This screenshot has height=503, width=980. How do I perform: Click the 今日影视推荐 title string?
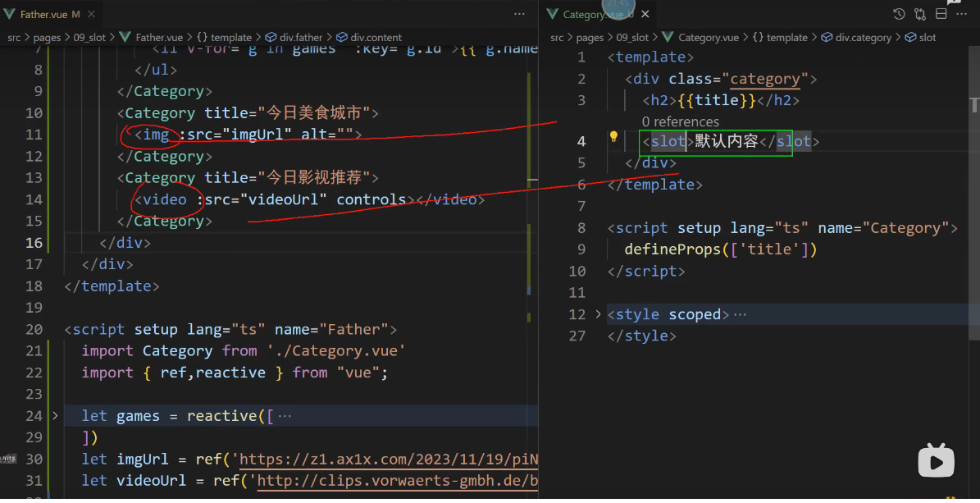tap(314, 178)
